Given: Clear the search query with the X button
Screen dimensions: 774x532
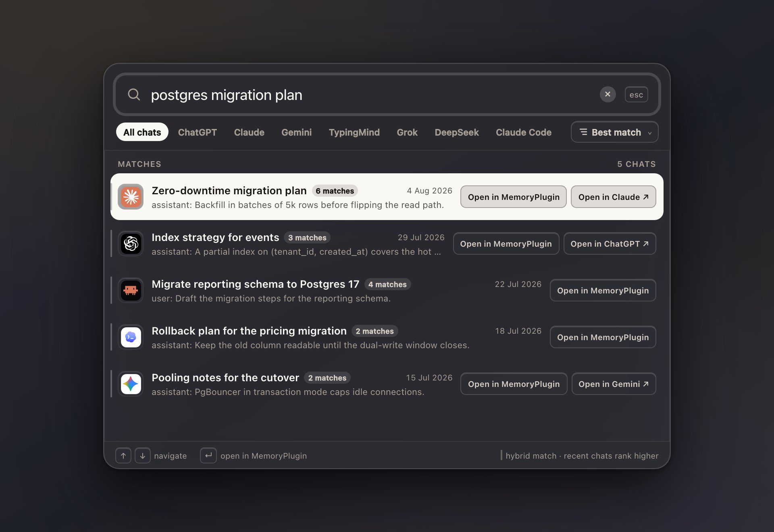Looking at the screenshot, I should tap(608, 94).
